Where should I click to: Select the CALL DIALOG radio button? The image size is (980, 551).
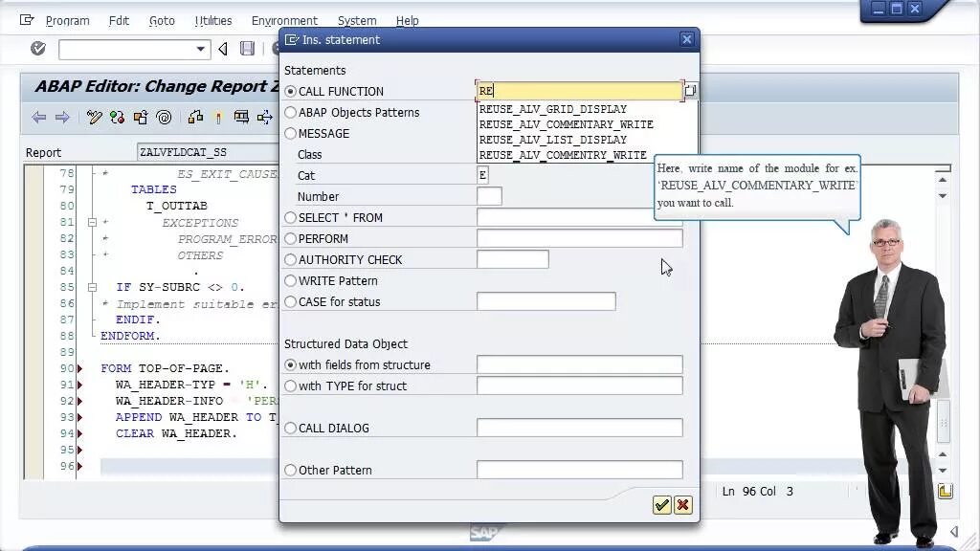(290, 428)
